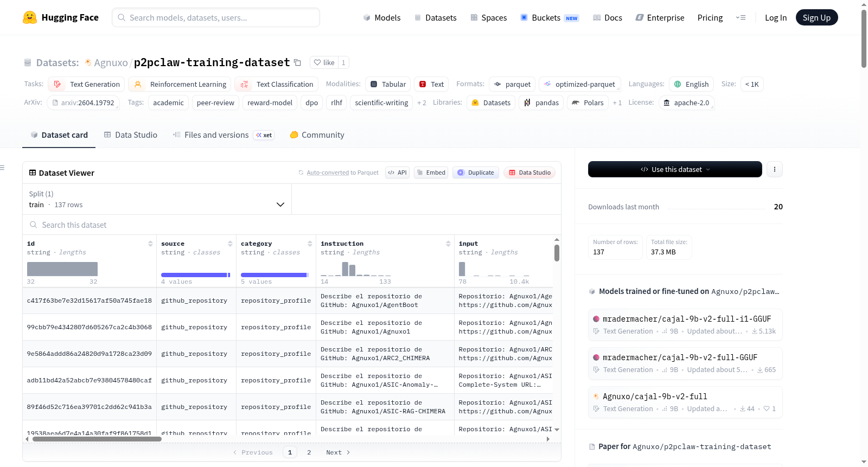
Task: Sort the category column
Action: pos(310,244)
